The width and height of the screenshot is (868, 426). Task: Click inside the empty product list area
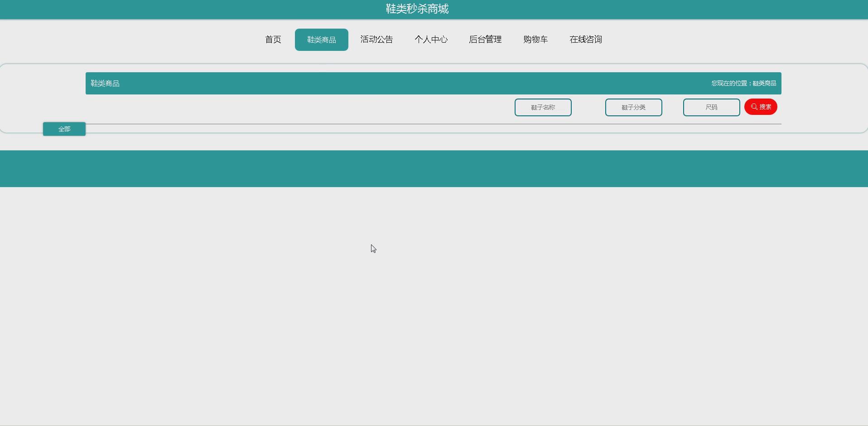coord(434,272)
